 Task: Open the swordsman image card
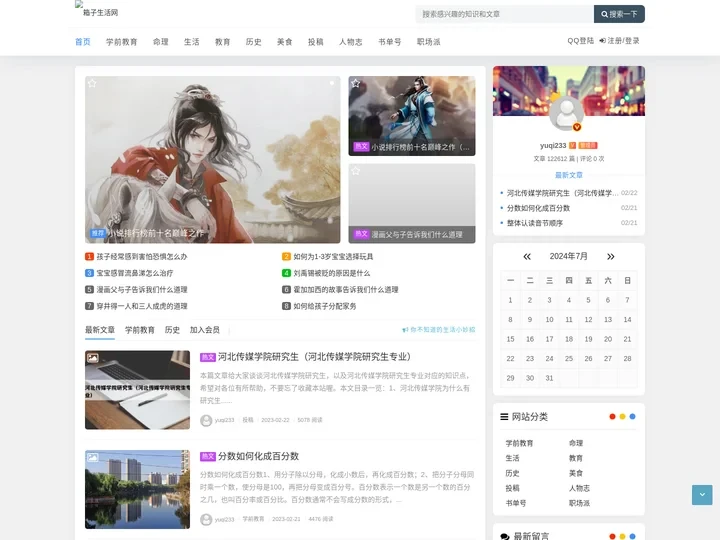pos(412,116)
